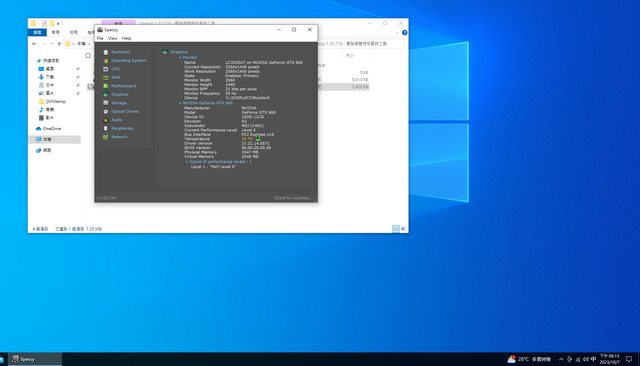Collapse Count of performance levels node
This screenshot has width=640, height=366.
[x=187, y=162]
